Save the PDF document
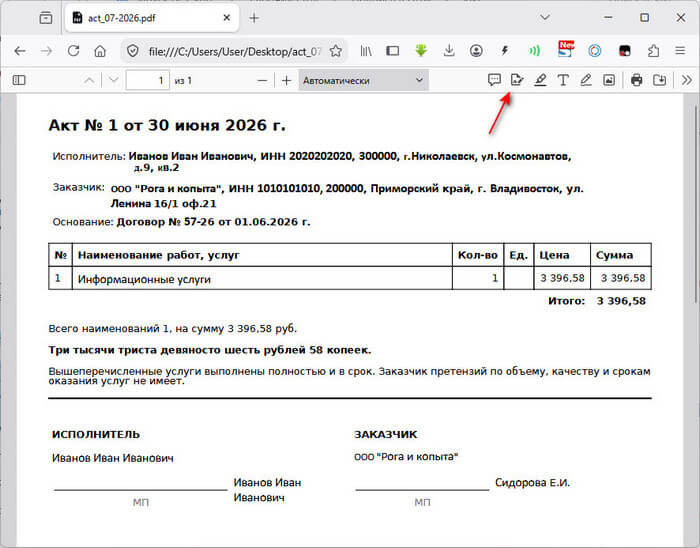 (659, 80)
